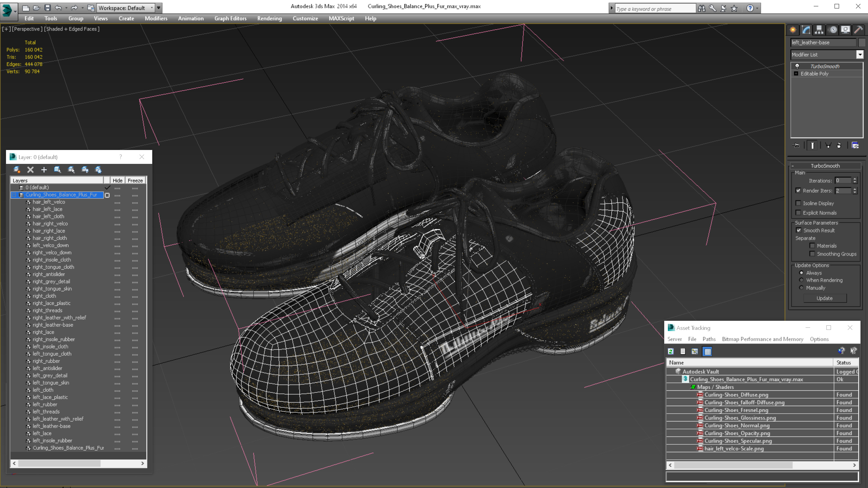The width and height of the screenshot is (868, 488).
Task: Open Paths menu in Asset Tracking
Action: coord(709,339)
